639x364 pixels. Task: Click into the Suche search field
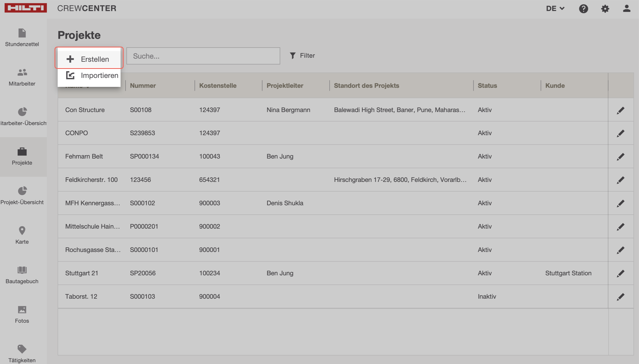tap(203, 56)
